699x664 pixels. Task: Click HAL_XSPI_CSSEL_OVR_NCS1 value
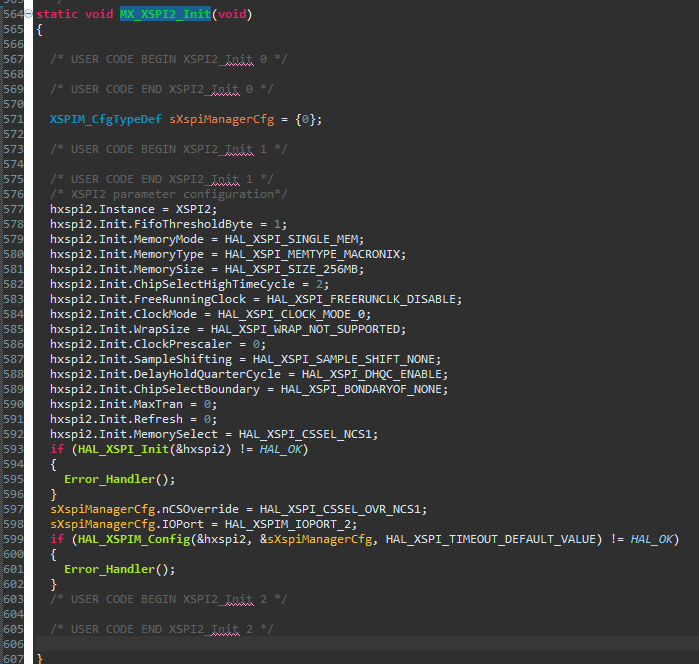coord(340,509)
